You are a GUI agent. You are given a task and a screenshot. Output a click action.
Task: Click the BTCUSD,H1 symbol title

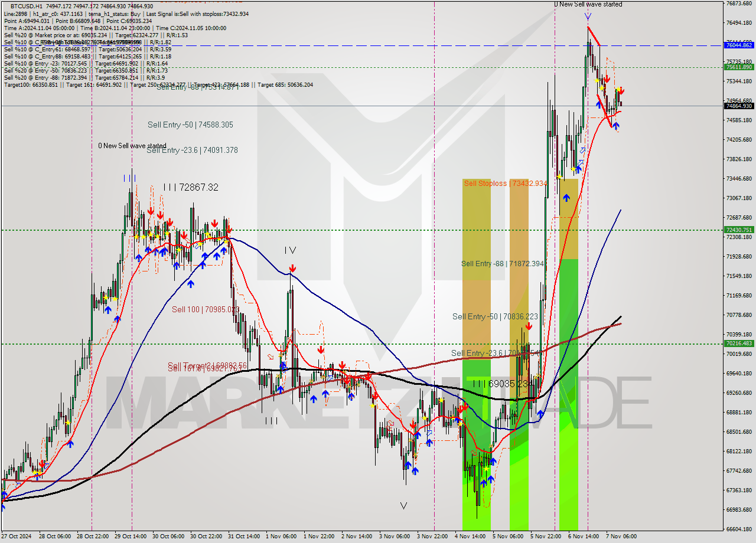(x=27, y=6)
